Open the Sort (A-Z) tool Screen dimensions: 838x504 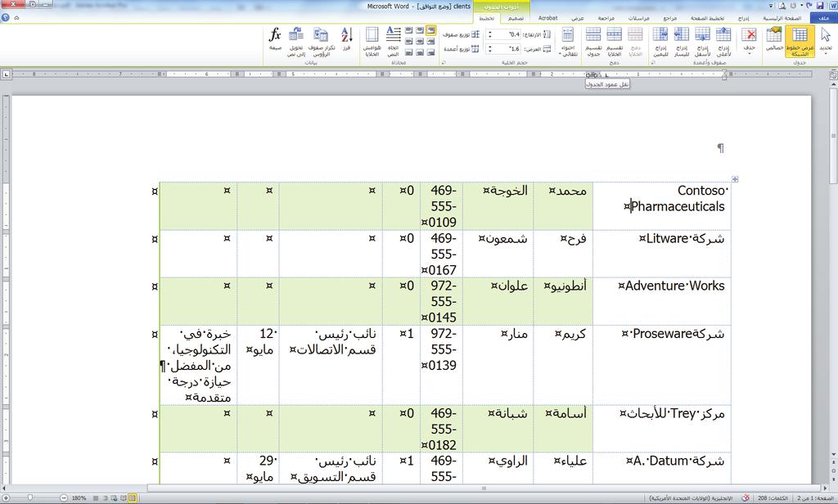(346, 39)
